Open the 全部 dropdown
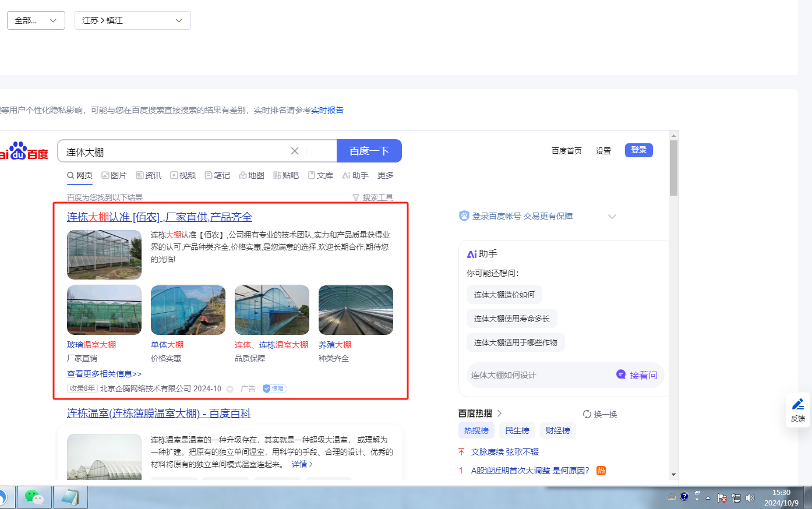The height and width of the screenshot is (509, 812). point(36,20)
